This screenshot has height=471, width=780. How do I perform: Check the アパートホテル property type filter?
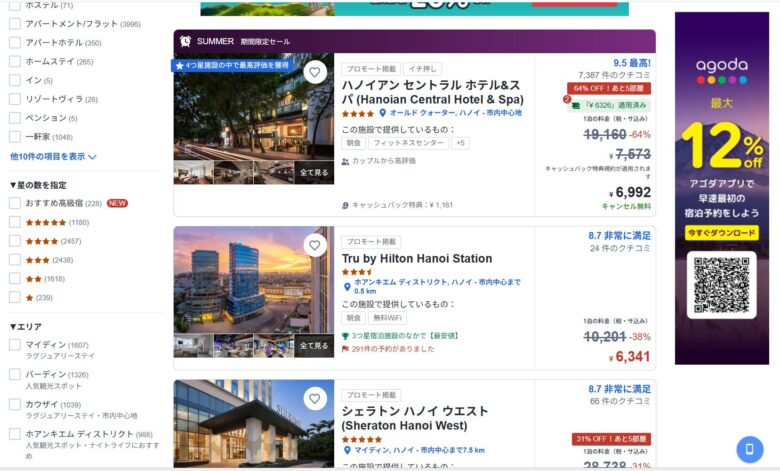click(15, 43)
